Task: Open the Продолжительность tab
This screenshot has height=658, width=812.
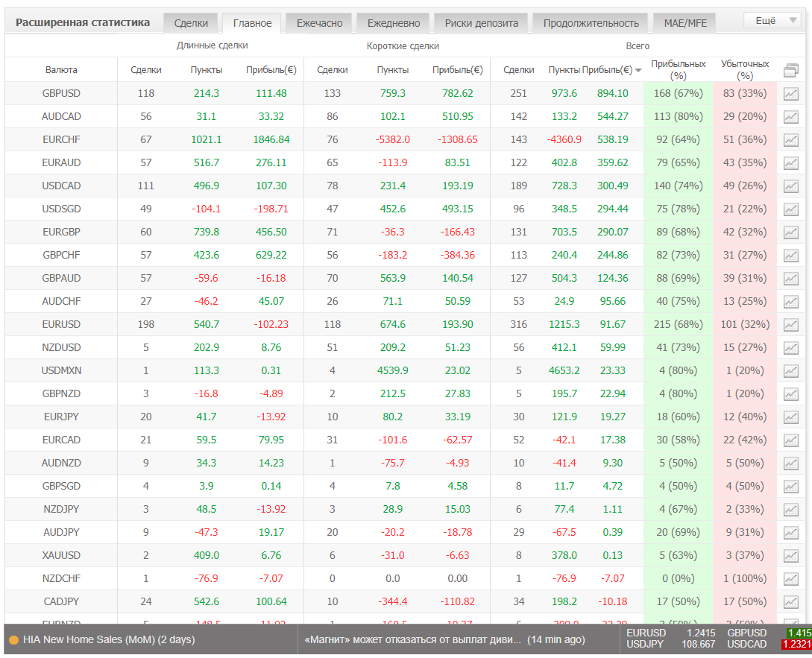Action: [x=591, y=23]
